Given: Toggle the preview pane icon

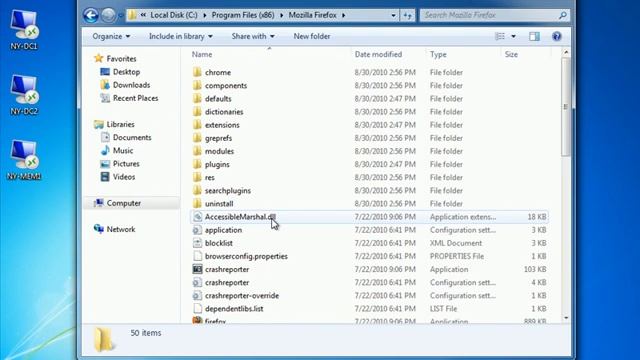Looking at the screenshot, I should 534,36.
